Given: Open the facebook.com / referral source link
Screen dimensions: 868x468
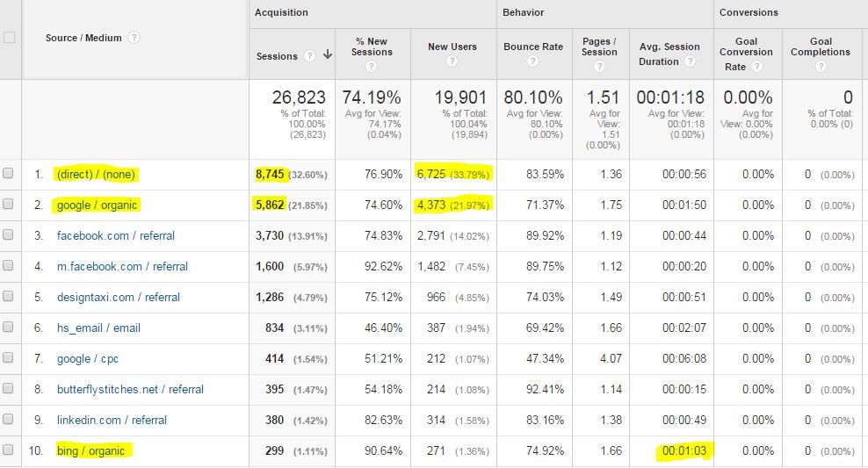Looking at the screenshot, I should coord(115,235).
